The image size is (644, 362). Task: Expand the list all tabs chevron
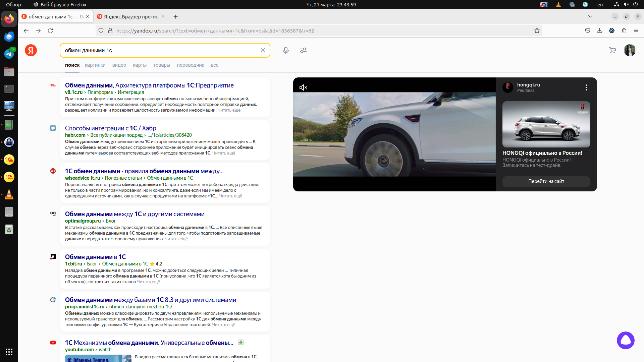[x=590, y=16]
